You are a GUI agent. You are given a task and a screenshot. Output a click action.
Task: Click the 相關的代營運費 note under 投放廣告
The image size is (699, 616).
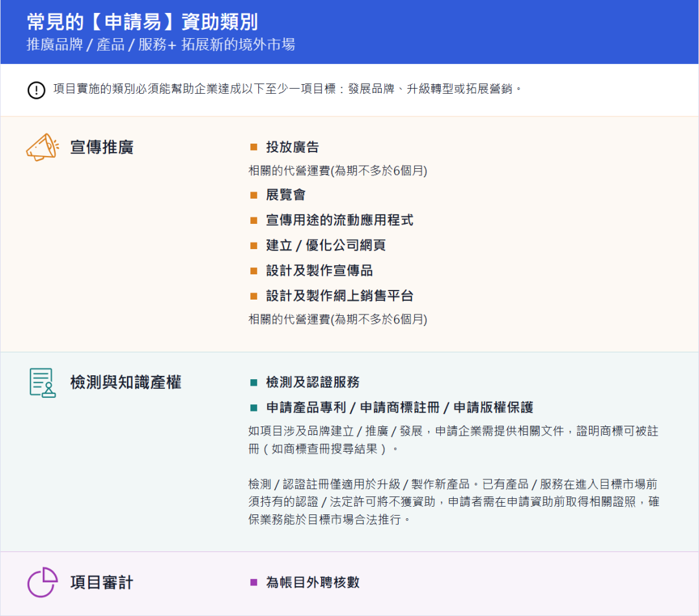[x=338, y=171]
